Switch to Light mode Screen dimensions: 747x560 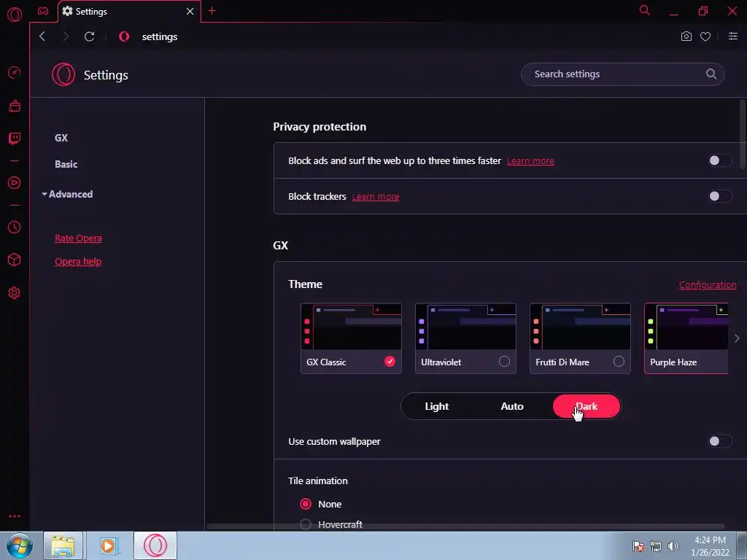(436, 406)
